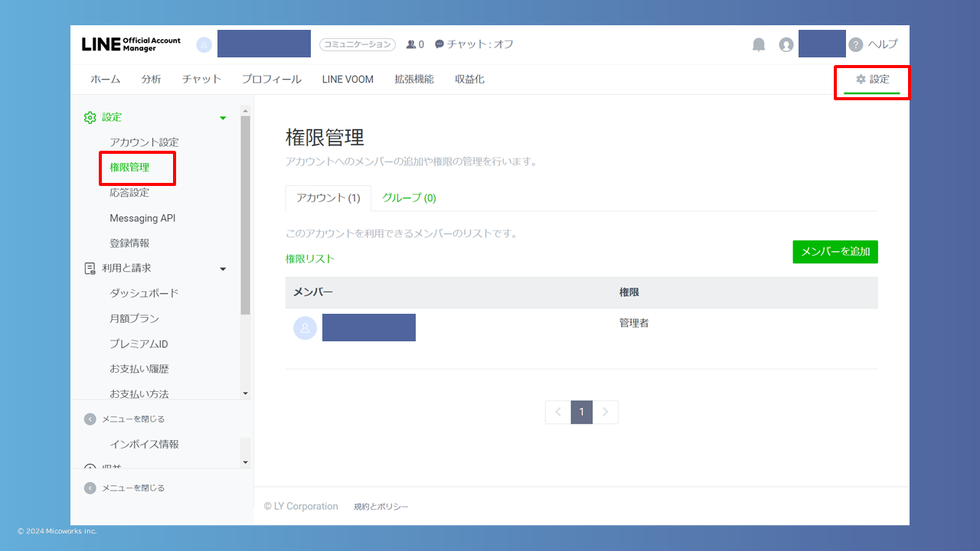Open the 拡張機能 tab

click(414, 79)
